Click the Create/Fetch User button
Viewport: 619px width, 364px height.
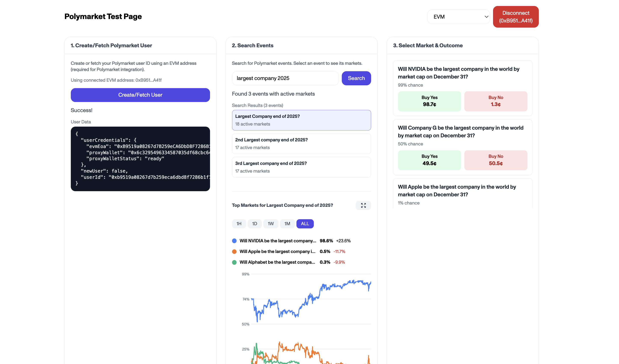coord(140,95)
